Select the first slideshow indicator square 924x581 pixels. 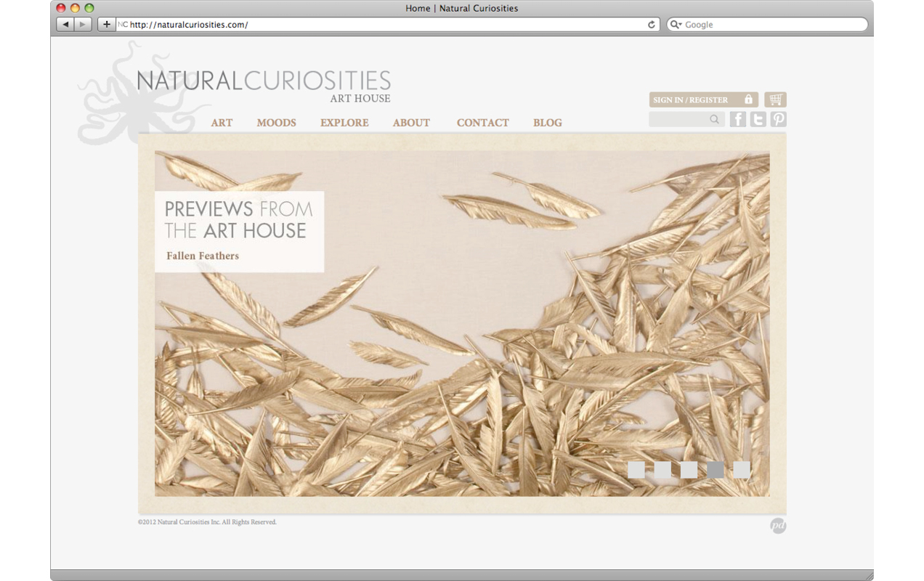click(636, 470)
